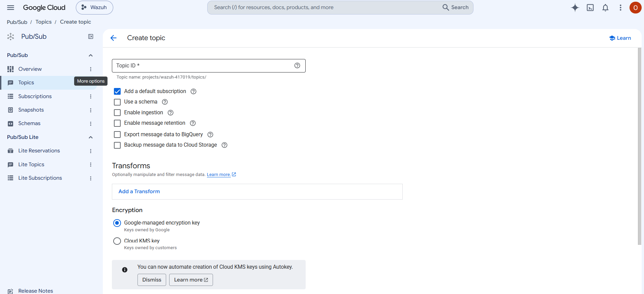Check Enable message retention box

[x=117, y=123]
